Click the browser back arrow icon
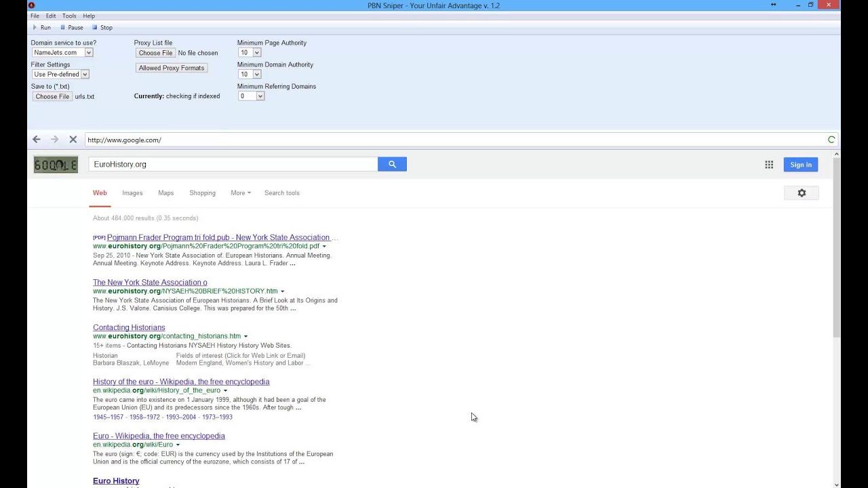Viewport: 868px width, 488px height. 37,140
